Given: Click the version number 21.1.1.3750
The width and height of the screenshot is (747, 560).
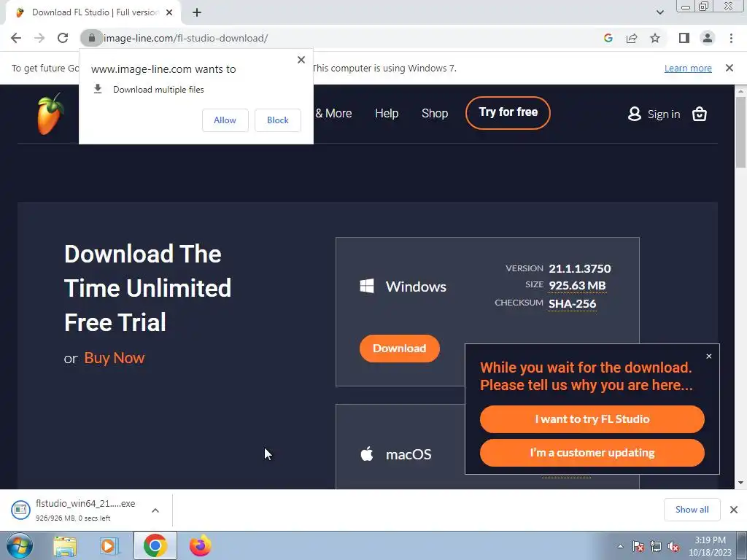Looking at the screenshot, I should click(x=579, y=268).
